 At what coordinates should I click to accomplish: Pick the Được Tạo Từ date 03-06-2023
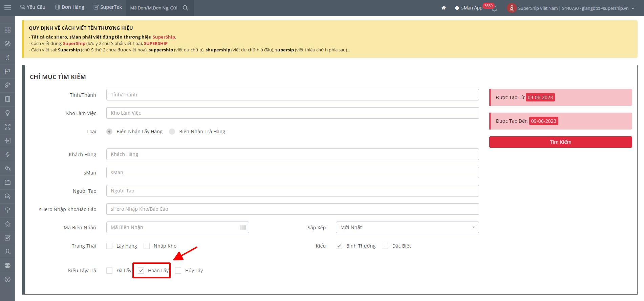pos(540,97)
